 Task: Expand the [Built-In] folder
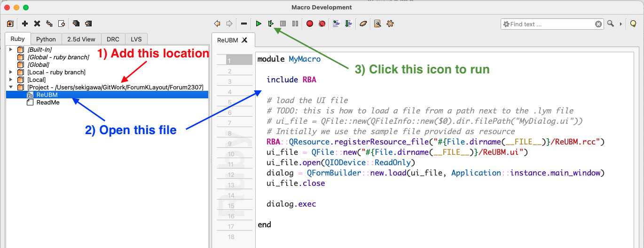pos(10,49)
